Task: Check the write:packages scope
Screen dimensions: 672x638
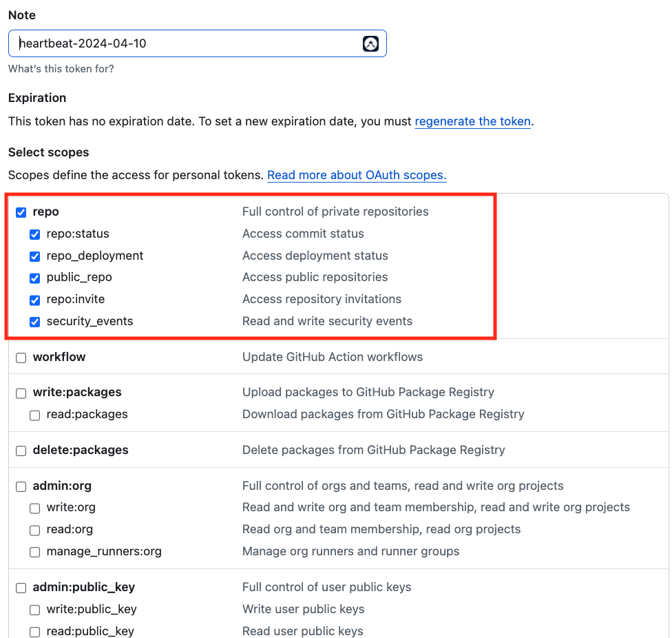Action: pos(21,393)
